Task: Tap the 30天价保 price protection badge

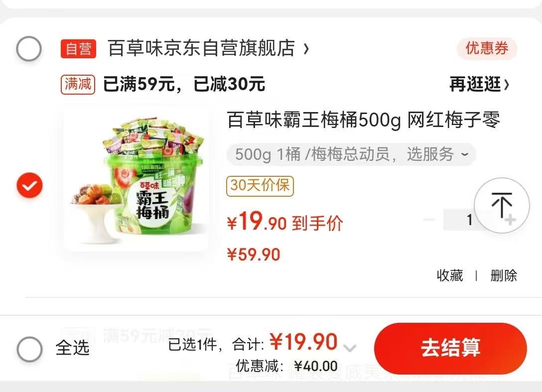Action: tap(260, 186)
